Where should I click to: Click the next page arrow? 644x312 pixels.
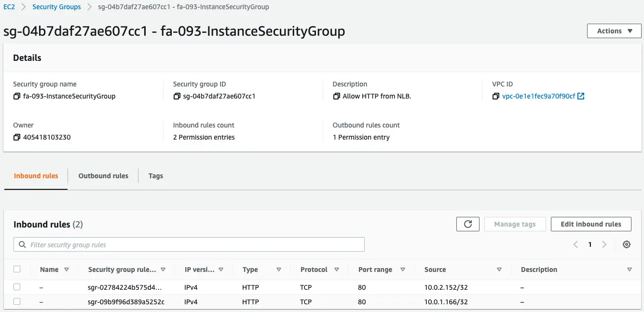[x=604, y=244]
